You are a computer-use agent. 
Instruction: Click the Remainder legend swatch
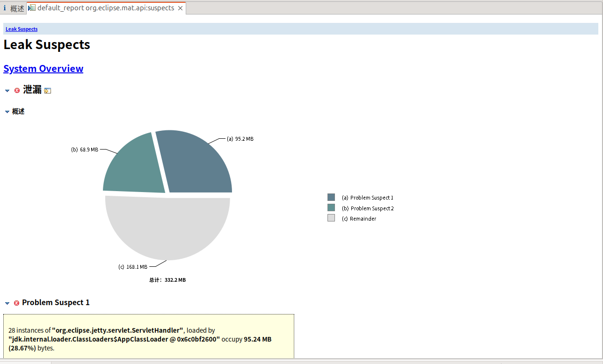coord(331,218)
